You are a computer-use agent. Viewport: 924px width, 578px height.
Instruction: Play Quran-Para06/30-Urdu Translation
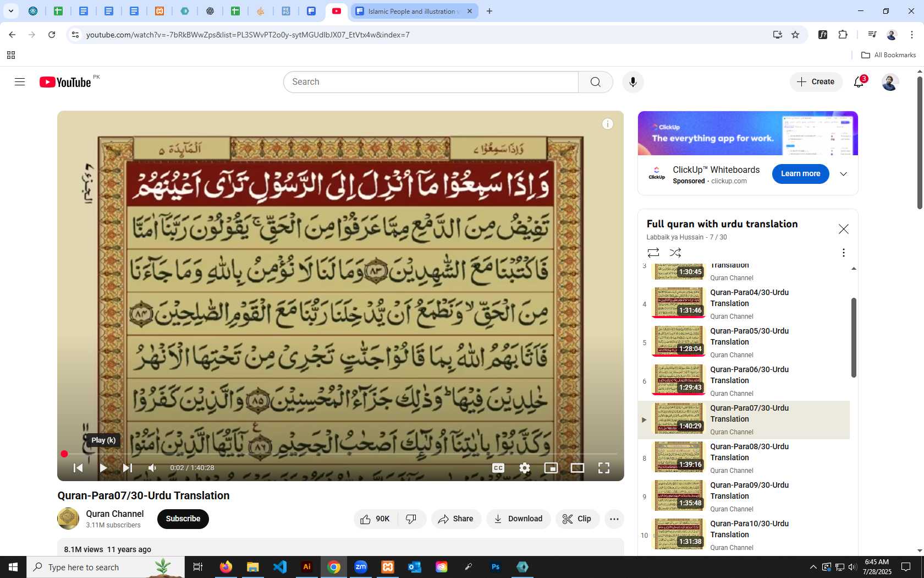tap(744, 381)
